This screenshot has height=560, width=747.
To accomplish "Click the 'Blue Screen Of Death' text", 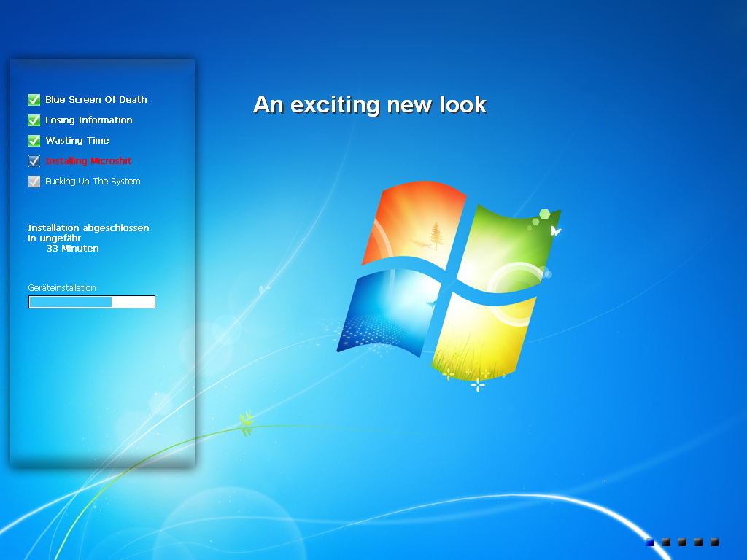I will [96, 99].
